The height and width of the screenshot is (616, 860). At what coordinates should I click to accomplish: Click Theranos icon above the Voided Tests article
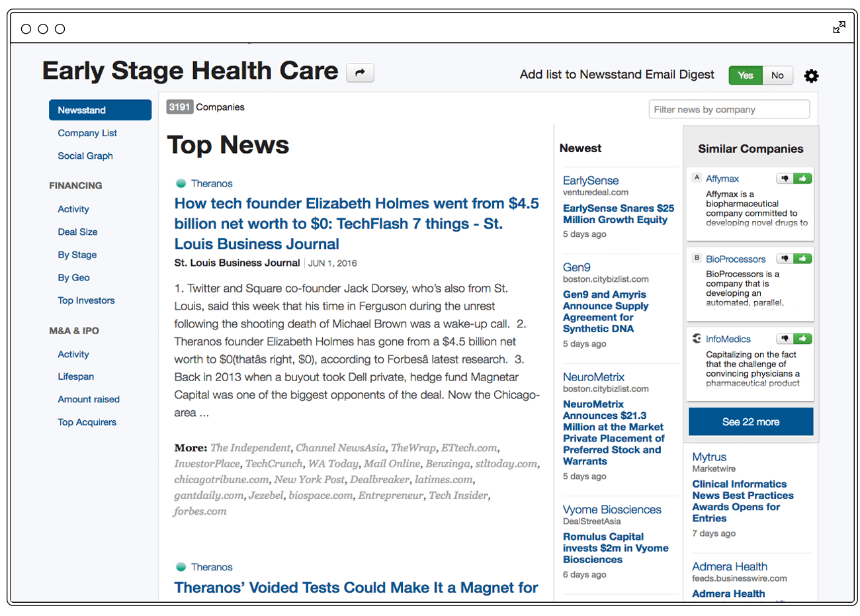181,567
